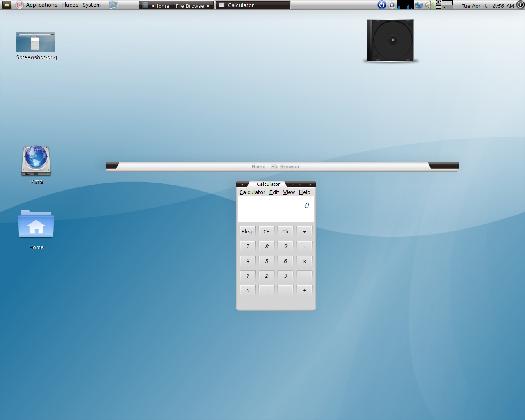Open the system monitor graph applet

click(406, 5)
